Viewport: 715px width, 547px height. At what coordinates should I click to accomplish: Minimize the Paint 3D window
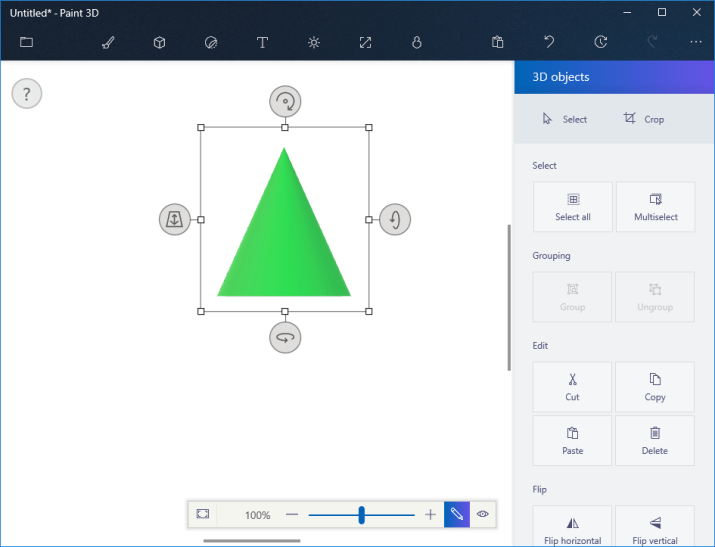tap(627, 13)
